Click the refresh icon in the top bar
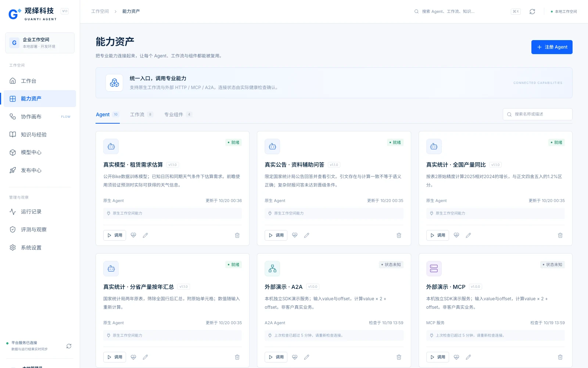The image size is (588, 368). point(532,11)
